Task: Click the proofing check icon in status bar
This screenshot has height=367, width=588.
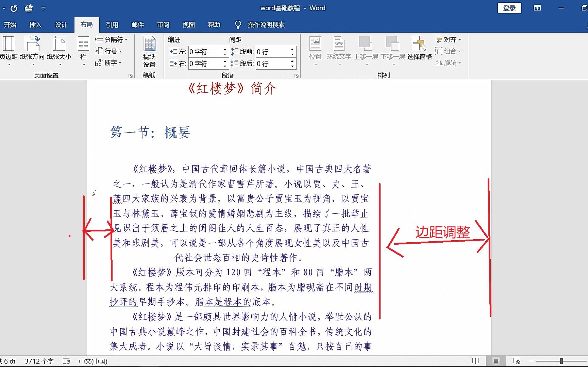Action: [67, 361]
